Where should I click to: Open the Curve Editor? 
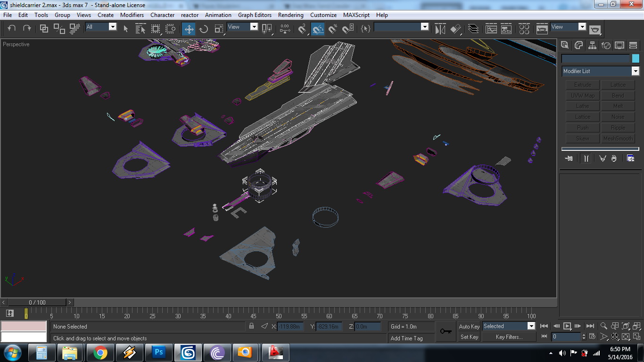pyautogui.click(x=491, y=29)
